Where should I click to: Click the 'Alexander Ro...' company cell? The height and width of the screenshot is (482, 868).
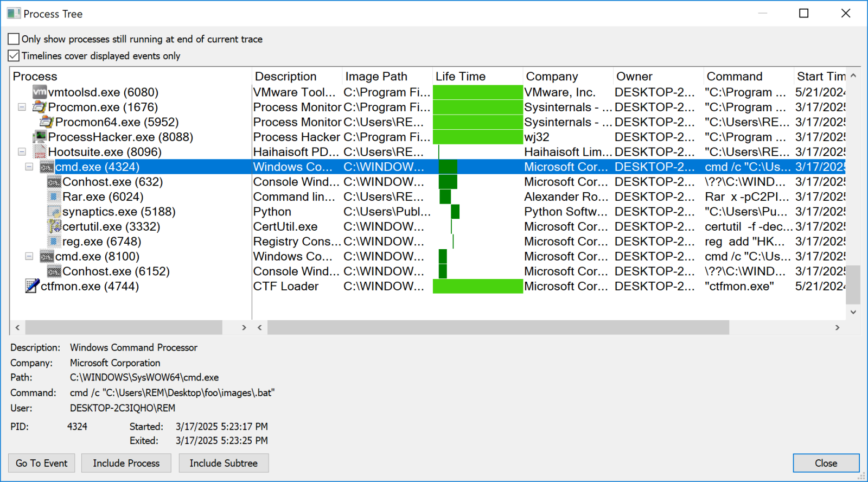coord(566,196)
